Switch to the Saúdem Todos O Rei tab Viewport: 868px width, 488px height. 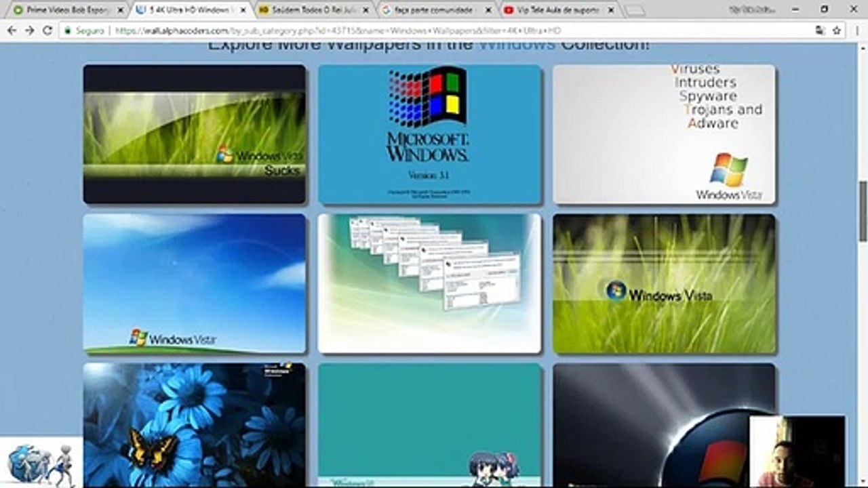313,10
